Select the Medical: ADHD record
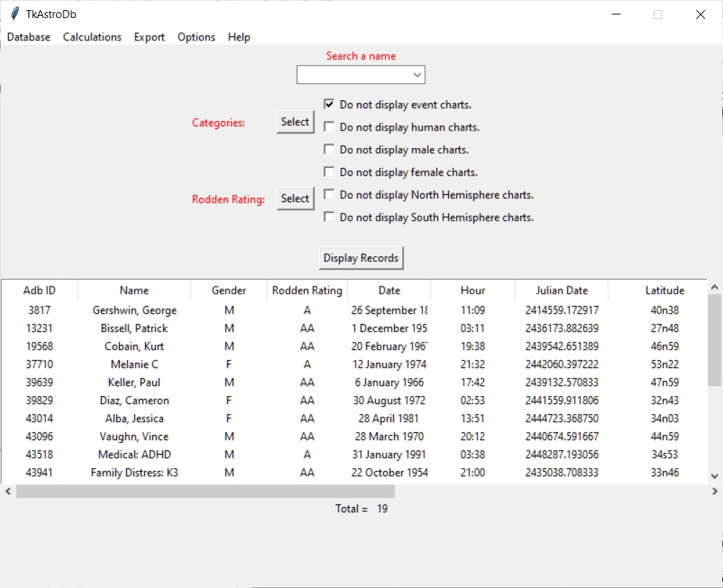The width and height of the screenshot is (723, 588). (354, 454)
